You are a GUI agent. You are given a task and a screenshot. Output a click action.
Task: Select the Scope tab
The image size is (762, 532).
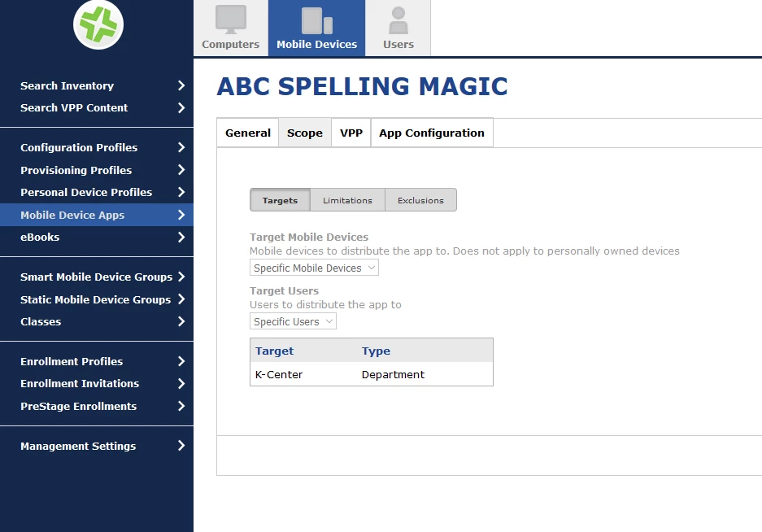click(x=305, y=133)
